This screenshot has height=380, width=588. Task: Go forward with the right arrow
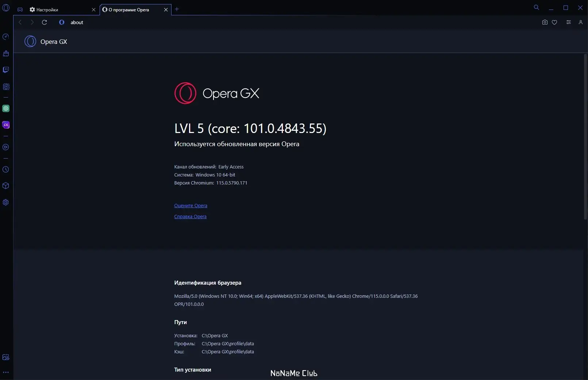(32, 22)
